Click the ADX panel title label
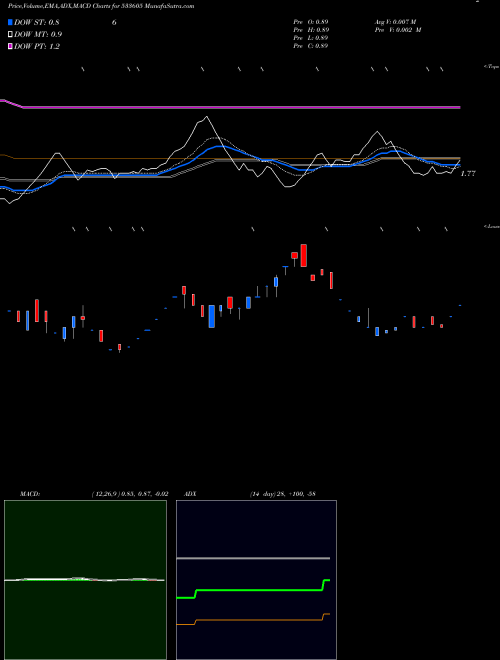This screenshot has height=660, width=500. click(190, 494)
